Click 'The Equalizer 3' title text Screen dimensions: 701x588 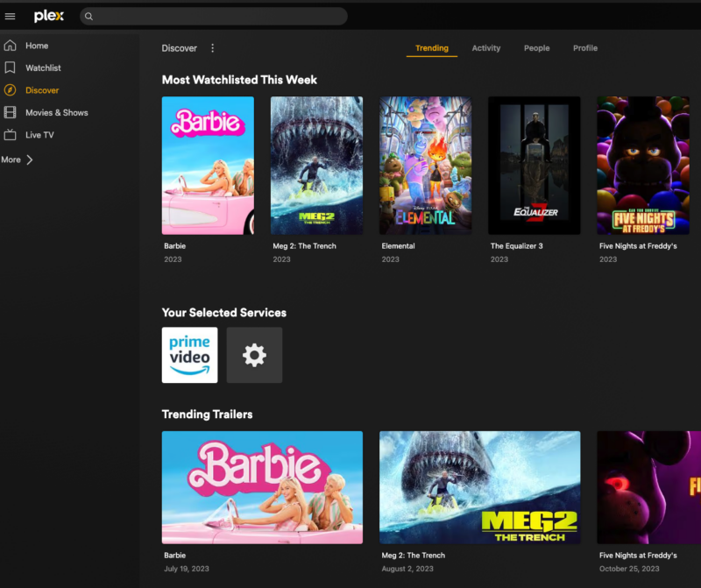516,246
